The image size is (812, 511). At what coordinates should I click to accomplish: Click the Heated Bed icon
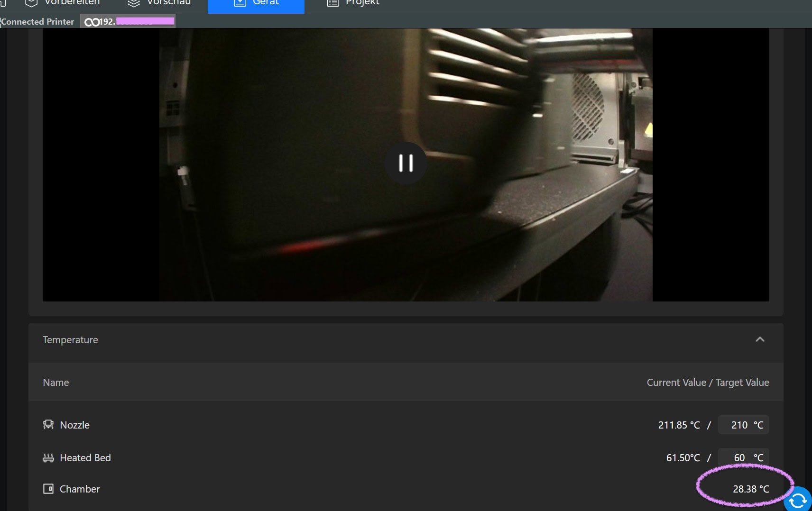(48, 458)
